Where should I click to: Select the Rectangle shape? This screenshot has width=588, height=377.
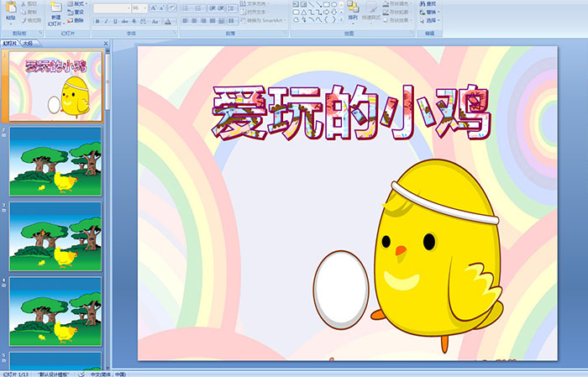tap(327, 4)
